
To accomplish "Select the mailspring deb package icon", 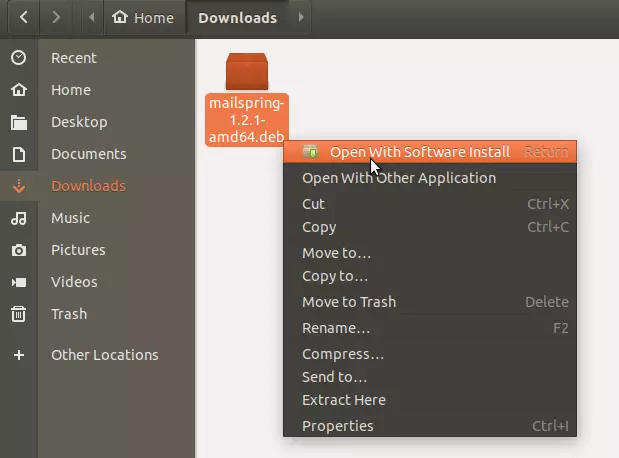I will (x=247, y=71).
